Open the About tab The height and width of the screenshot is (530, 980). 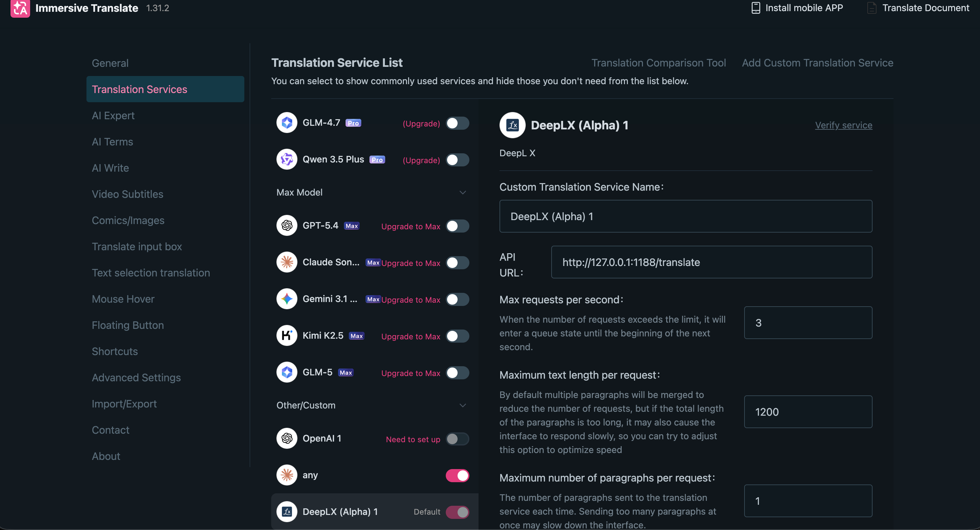pyautogui.click(x=165, y=457)
